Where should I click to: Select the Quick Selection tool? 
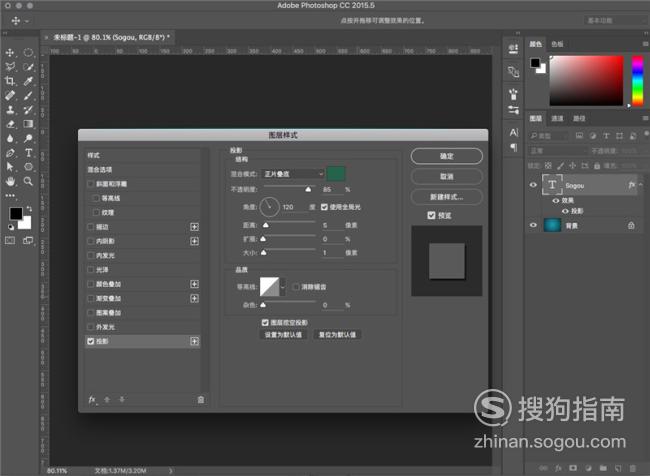(x=28, y=67)
